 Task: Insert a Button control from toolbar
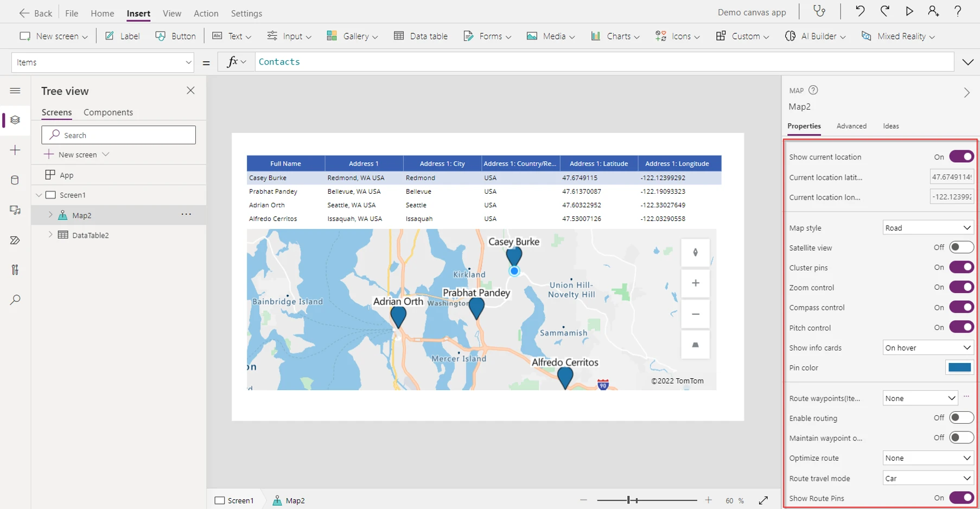point(175,36)
